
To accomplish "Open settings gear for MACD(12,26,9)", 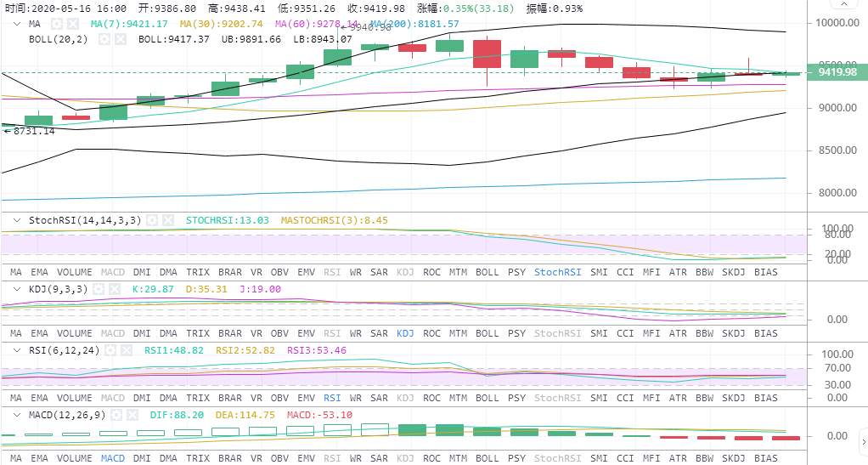I will (x=116, y=415).
